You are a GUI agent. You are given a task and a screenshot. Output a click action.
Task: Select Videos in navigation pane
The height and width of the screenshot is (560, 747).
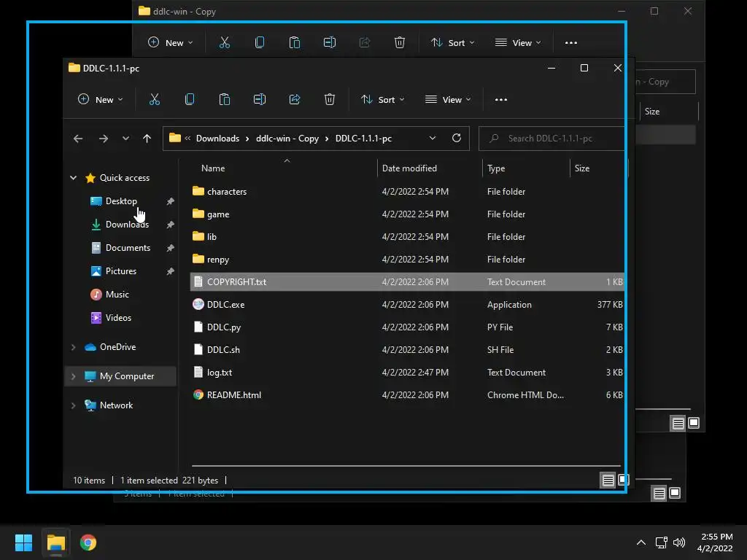point(118,318)
